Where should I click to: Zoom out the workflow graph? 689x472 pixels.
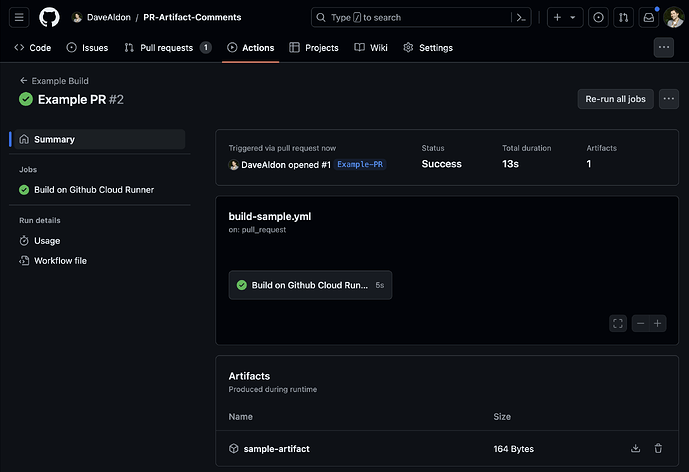(x=641, y=323)
